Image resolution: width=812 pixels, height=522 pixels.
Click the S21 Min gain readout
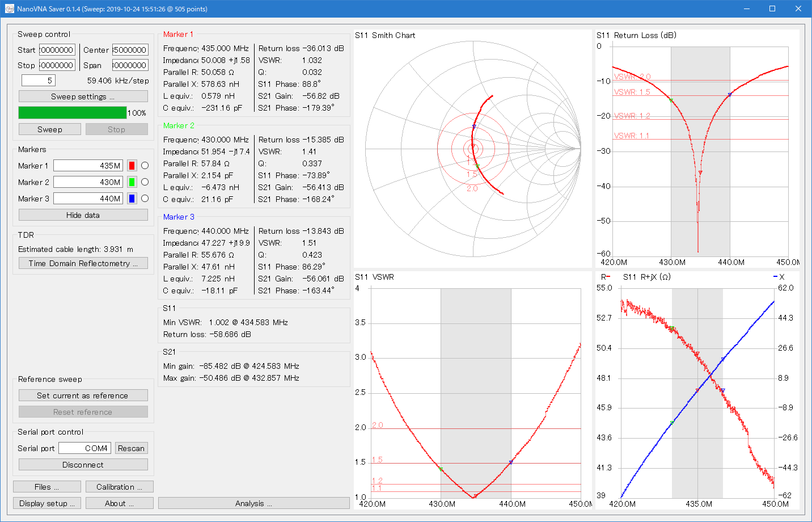point(231,366)
